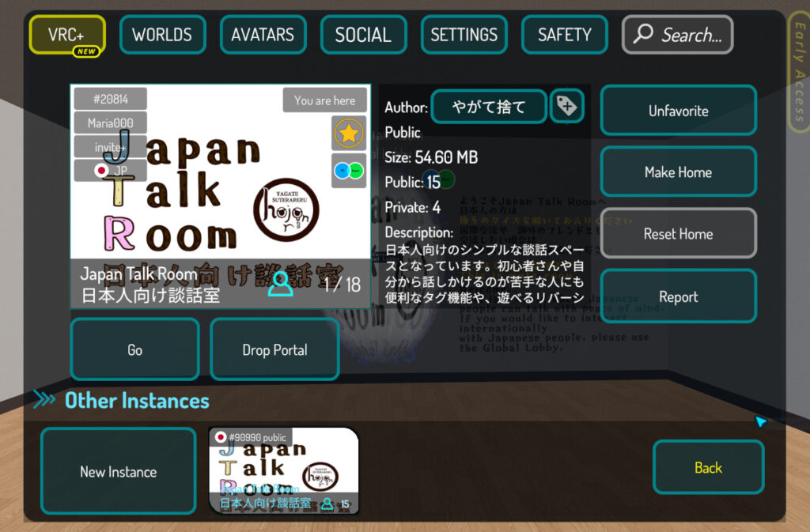Click the user count person icon on world image
810x532 pixels.
tap(281, 283)
